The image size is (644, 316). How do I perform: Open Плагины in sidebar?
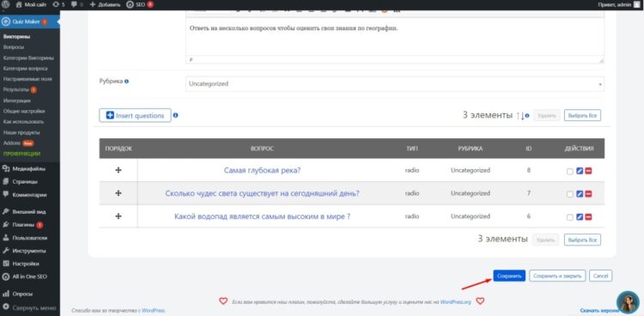tap(22, 225)
